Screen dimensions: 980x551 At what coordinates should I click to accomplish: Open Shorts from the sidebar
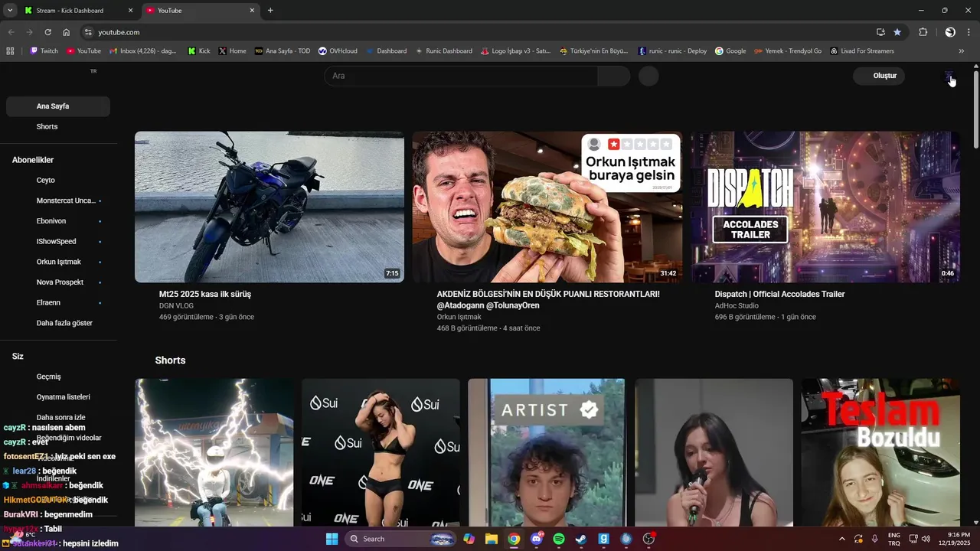[58, 126]
